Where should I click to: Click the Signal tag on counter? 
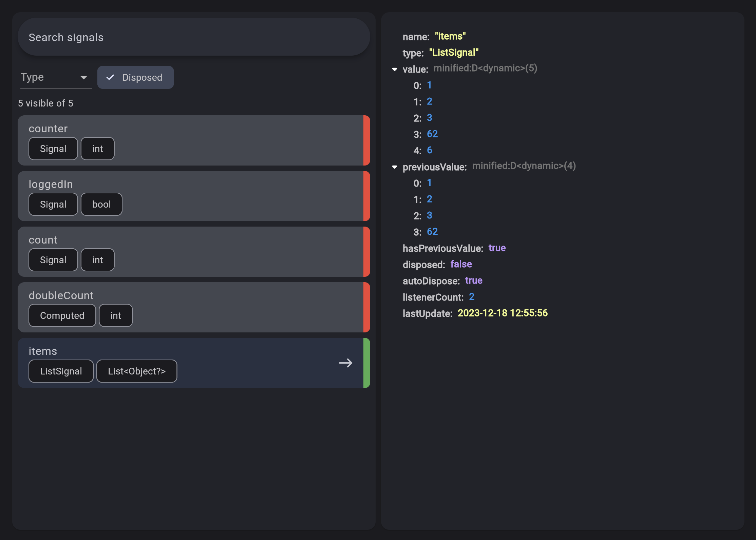(x=53, y=149)
